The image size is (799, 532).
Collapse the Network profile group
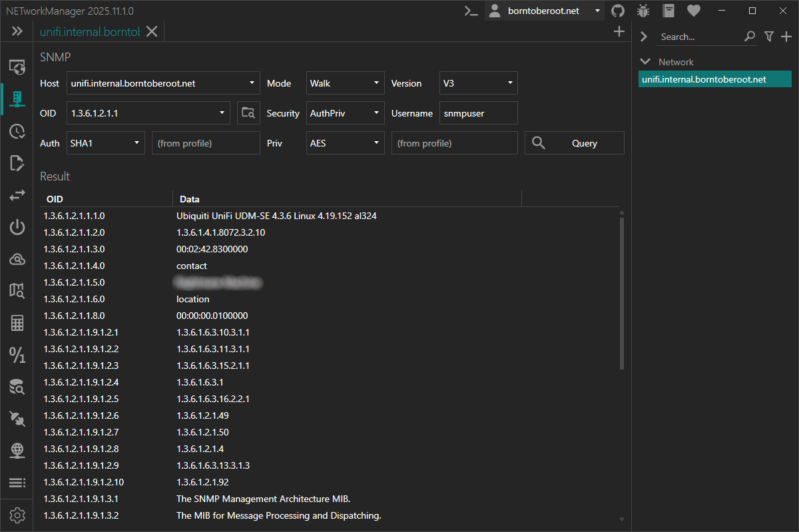pyautogui.click(x=645, y=62)
